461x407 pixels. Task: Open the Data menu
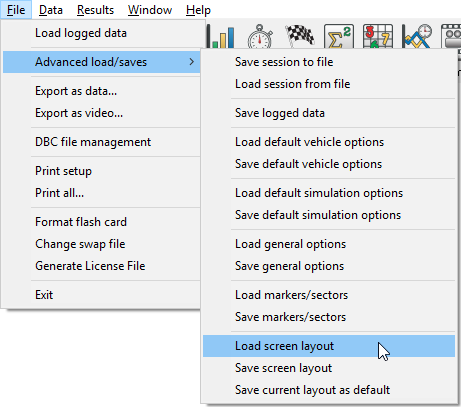pos(51,10)
